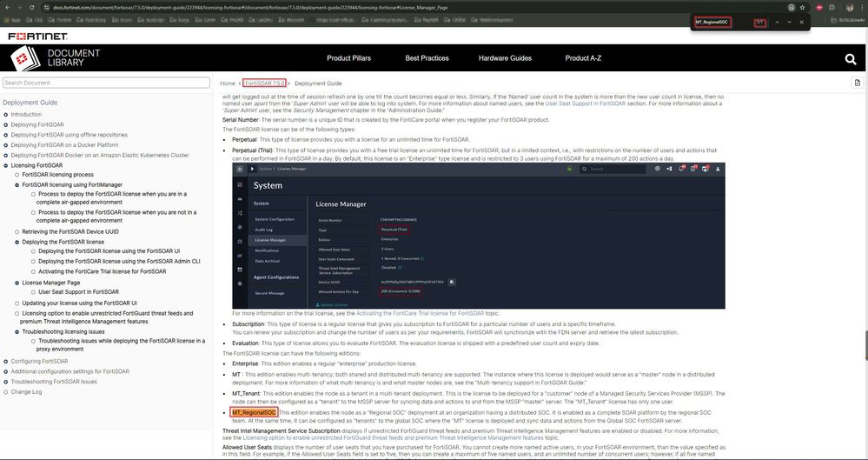
Task: Close the find-in-page bar
Action: tap(802, 22)
